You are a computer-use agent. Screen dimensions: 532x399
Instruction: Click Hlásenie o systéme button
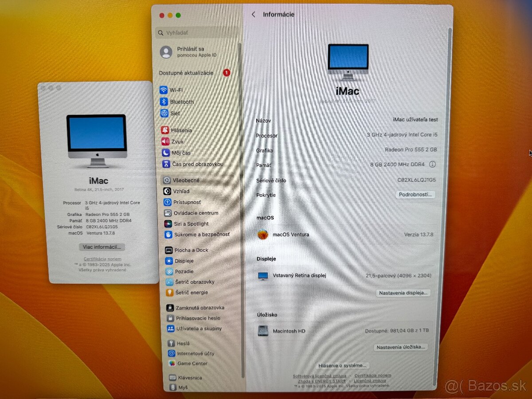(343, 365)
